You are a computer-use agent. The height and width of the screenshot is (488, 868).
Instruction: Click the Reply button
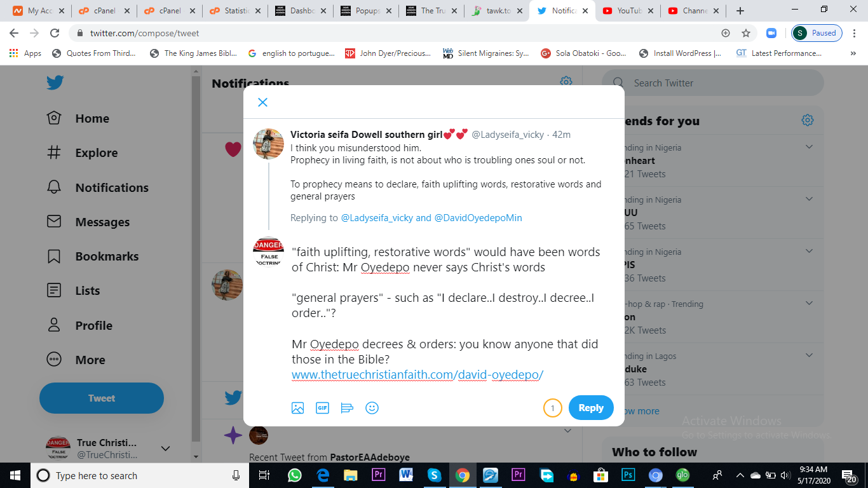(x=591, y=408)
